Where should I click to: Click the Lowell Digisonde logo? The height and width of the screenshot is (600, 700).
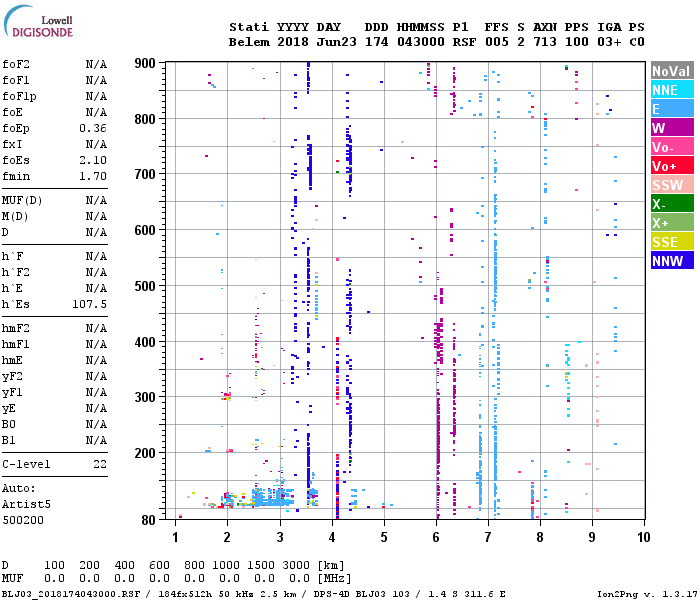(x=38, y=22)
